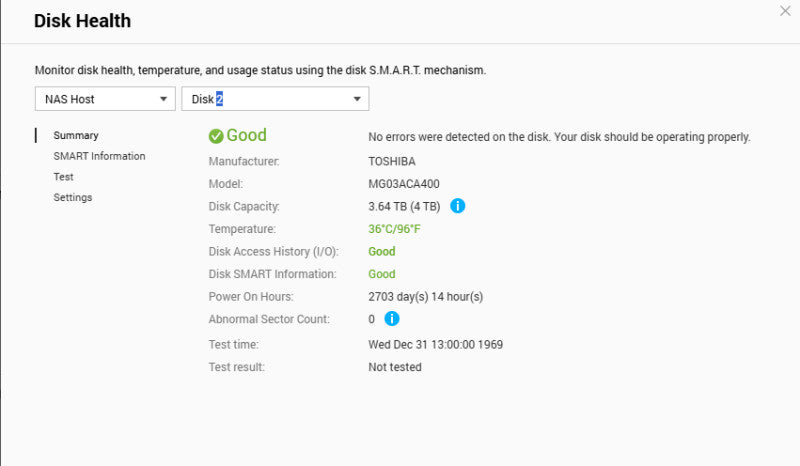Click info icon beside Disk Capacity

(458, 206)
